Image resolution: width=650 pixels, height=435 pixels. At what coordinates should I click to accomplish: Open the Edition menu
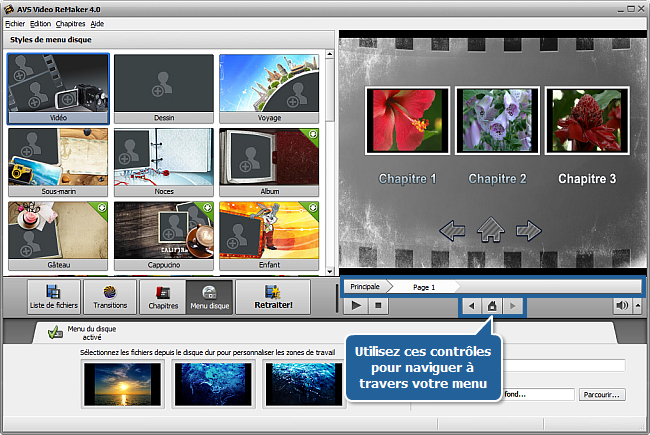point(41,23)
